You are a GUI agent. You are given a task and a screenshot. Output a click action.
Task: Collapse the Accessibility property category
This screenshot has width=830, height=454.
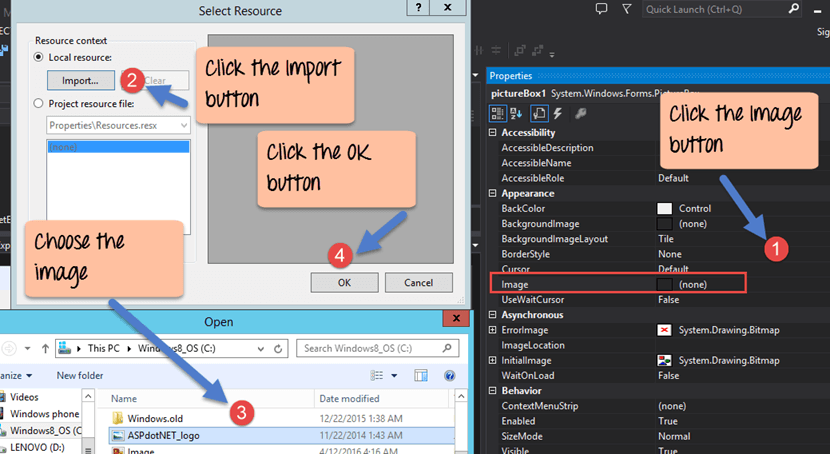[x=491, y=133]
